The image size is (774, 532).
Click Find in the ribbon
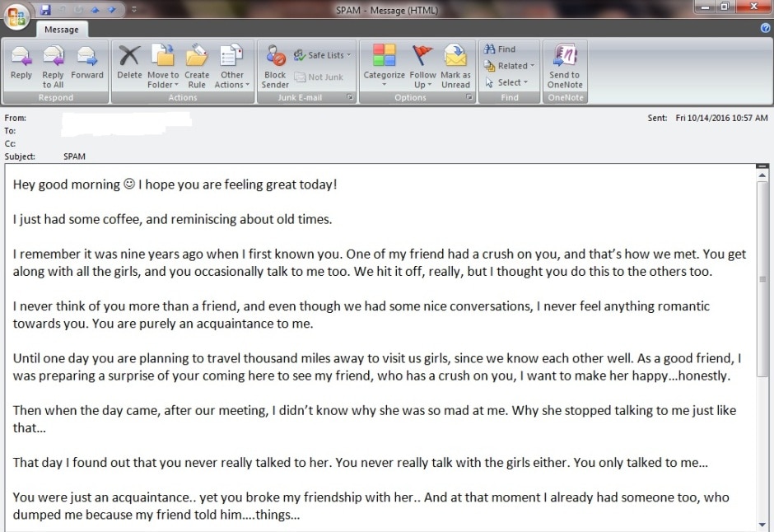500,49
